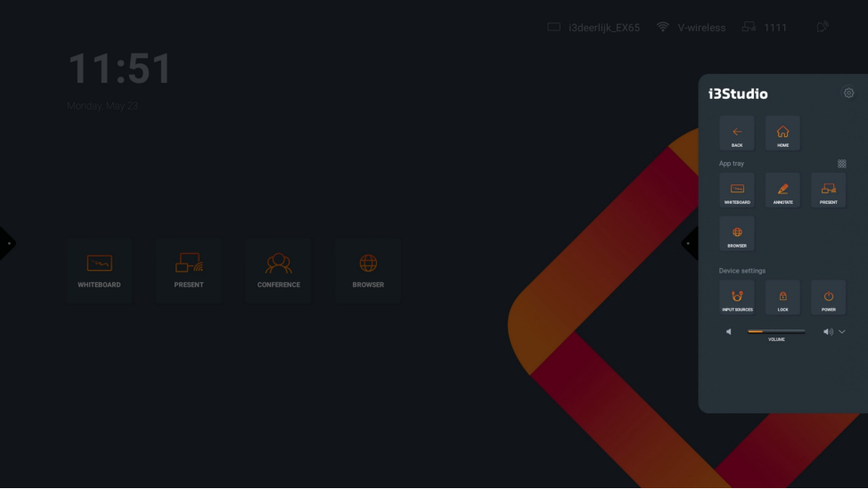Image resolution: width=868 pixels, height=489 pixels.
Task: Expand volume options with chevron arrow
Action: coord(842,332)
